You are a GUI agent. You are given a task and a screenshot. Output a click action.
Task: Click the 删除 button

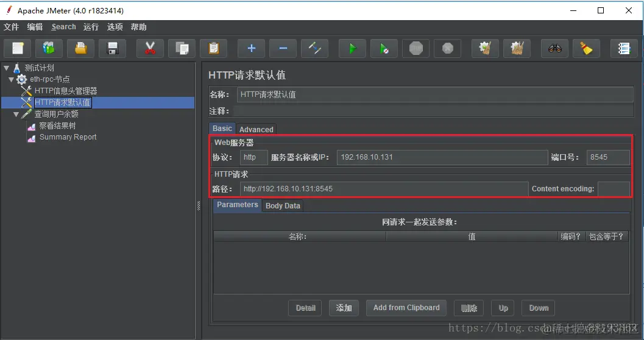click(469, 308)
